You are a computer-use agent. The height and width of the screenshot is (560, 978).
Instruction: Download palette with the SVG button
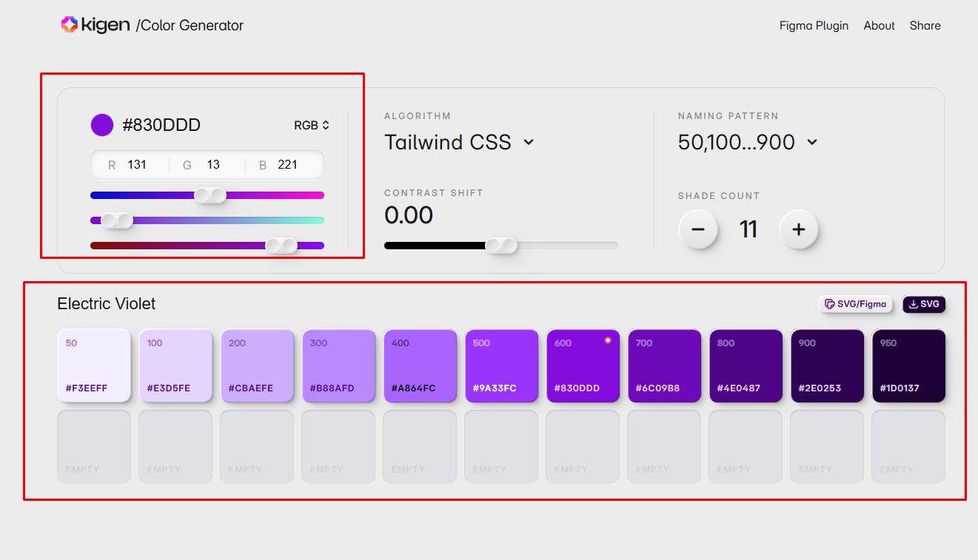pyautogui.click(x=924, y=304)
